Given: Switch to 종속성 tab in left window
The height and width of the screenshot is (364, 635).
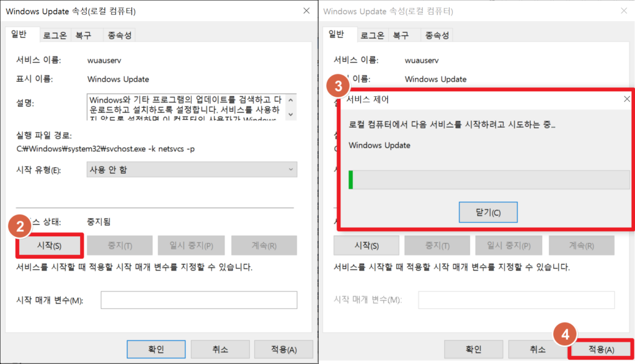Looking at the screenshot, I should click(x=120, y=35).
